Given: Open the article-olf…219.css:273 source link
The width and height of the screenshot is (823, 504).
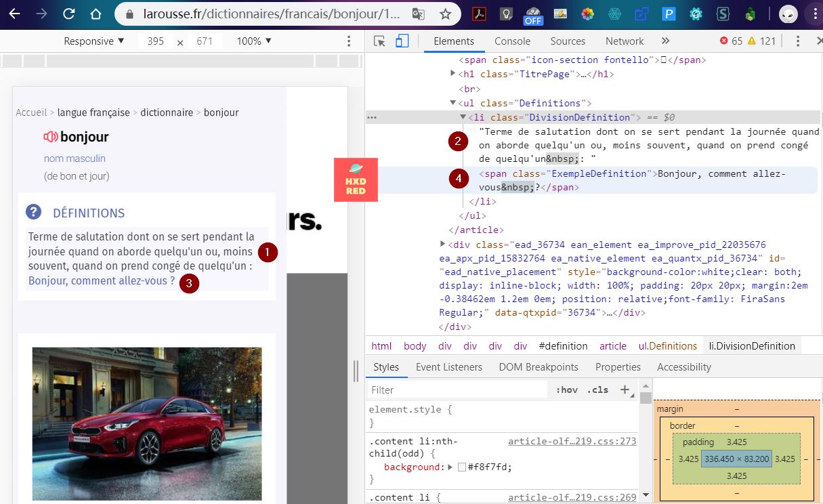Looking at the screenshot, I should click(572, 442).
